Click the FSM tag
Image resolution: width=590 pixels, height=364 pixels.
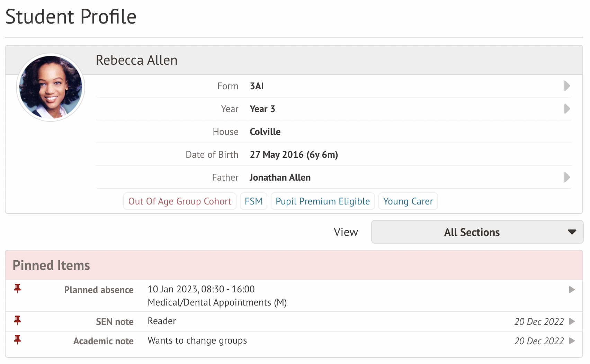pos(253,201)
